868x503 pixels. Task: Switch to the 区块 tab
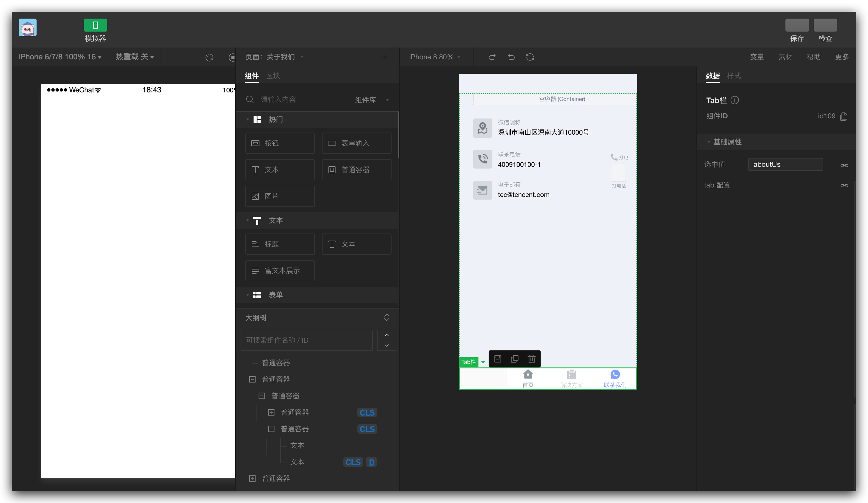273,76
